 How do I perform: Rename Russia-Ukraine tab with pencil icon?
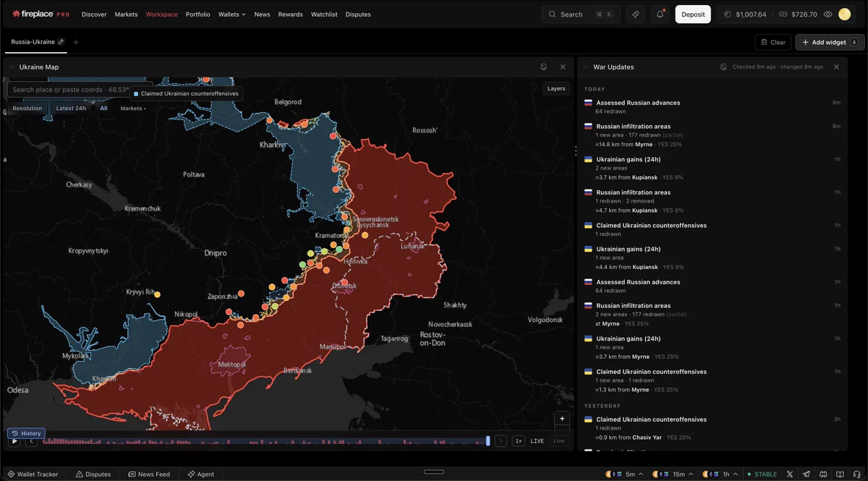pyautogui.click(x=61, y=42)
